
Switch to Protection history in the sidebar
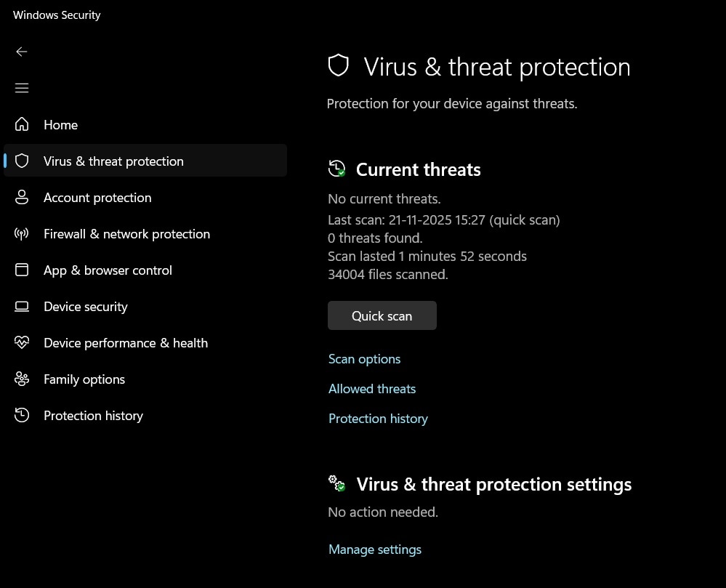tap(93, 415)
